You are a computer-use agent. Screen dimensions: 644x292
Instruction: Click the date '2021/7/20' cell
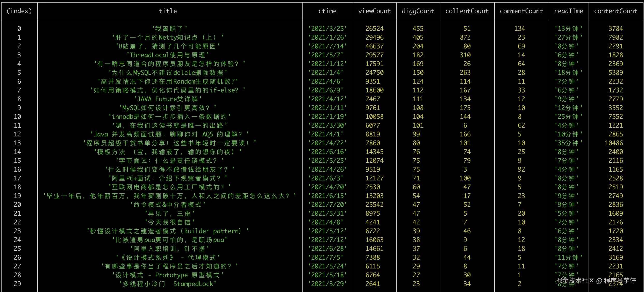click(x=327, y=205)
